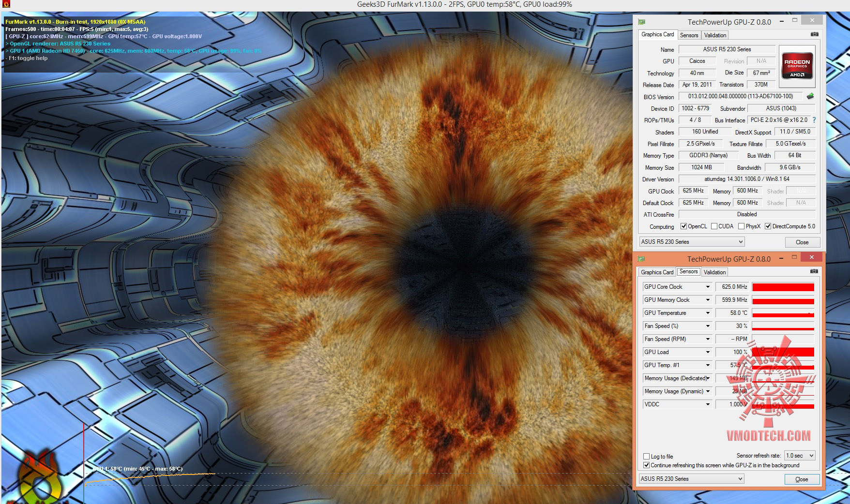Toggle the DirectCompute 5.0 checkbox
The height and width of the screenshot is (504, 850).
(x=768, y=226)
